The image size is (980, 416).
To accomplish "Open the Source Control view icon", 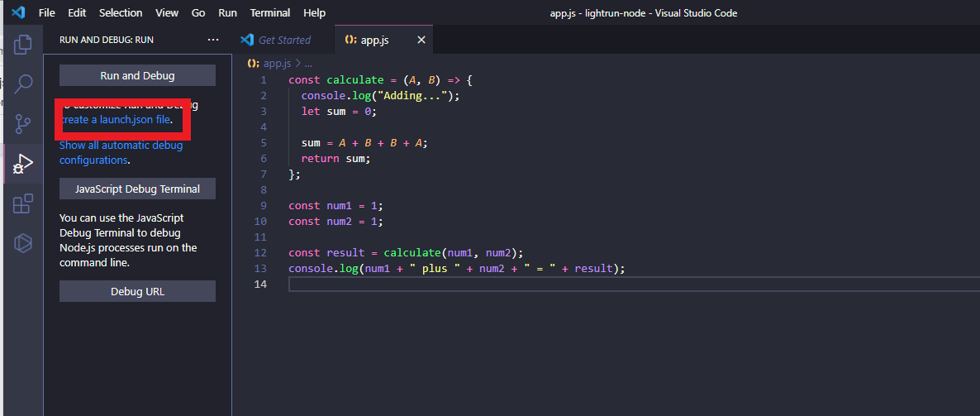I will [23, 124].
